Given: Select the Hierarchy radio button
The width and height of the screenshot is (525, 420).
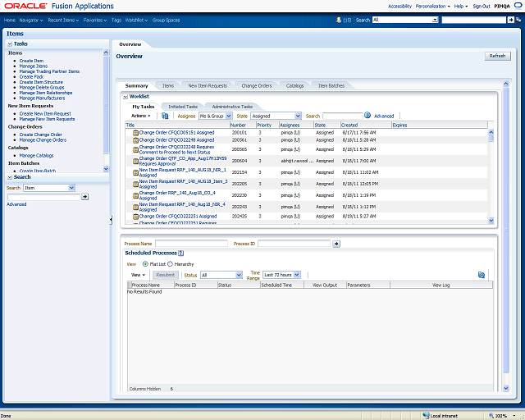Looking at the screenshot, I should coord(170,264).
